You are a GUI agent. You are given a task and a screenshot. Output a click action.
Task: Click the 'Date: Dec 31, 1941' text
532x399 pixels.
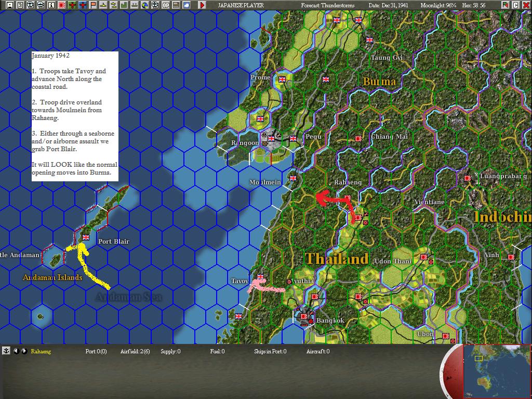[388, 5]
